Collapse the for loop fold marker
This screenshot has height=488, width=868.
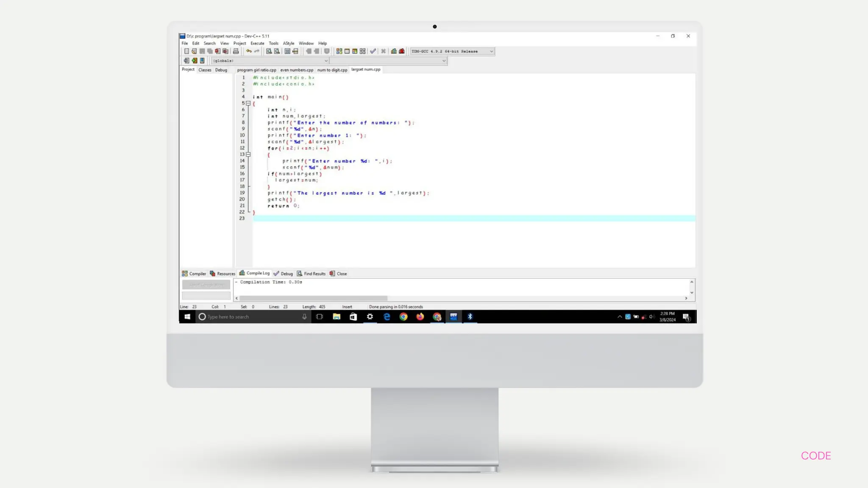[x=248, y=155]
